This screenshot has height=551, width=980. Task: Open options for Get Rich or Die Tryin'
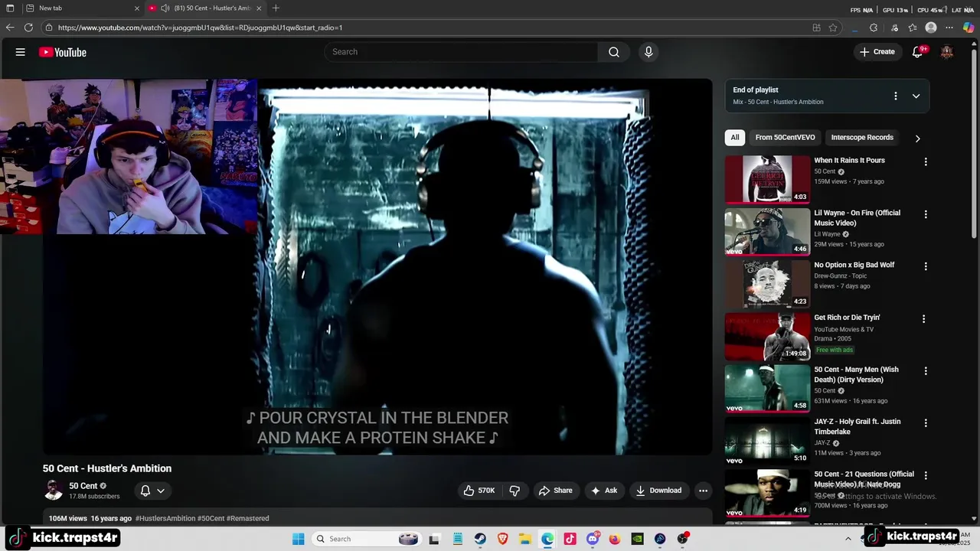[923, 318]
